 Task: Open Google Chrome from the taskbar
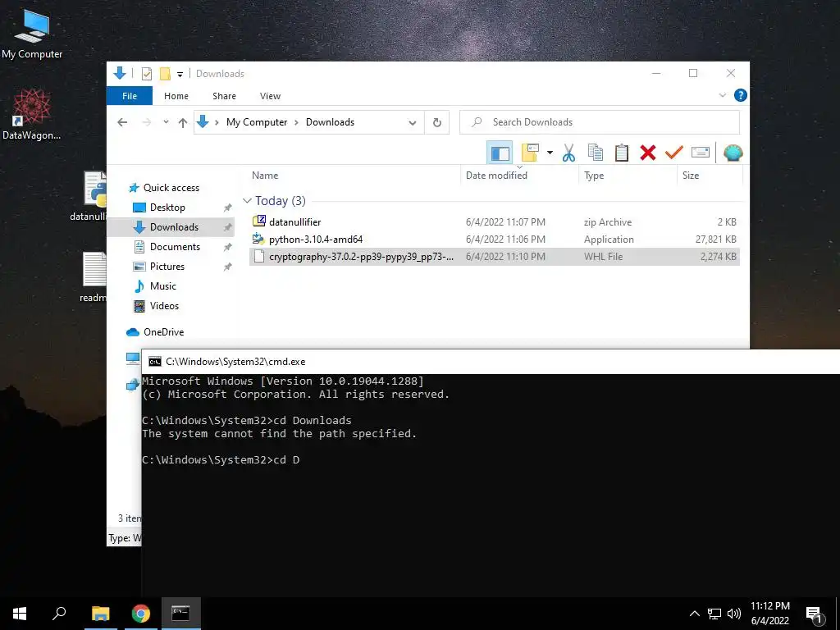coord(141,614)
